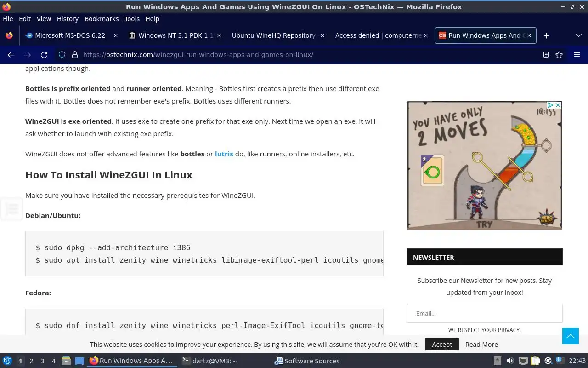Screen dimensions: 588x368
Task: Click the Debian/Ubuntu dpkg command code block
Action: coord(204,253)
